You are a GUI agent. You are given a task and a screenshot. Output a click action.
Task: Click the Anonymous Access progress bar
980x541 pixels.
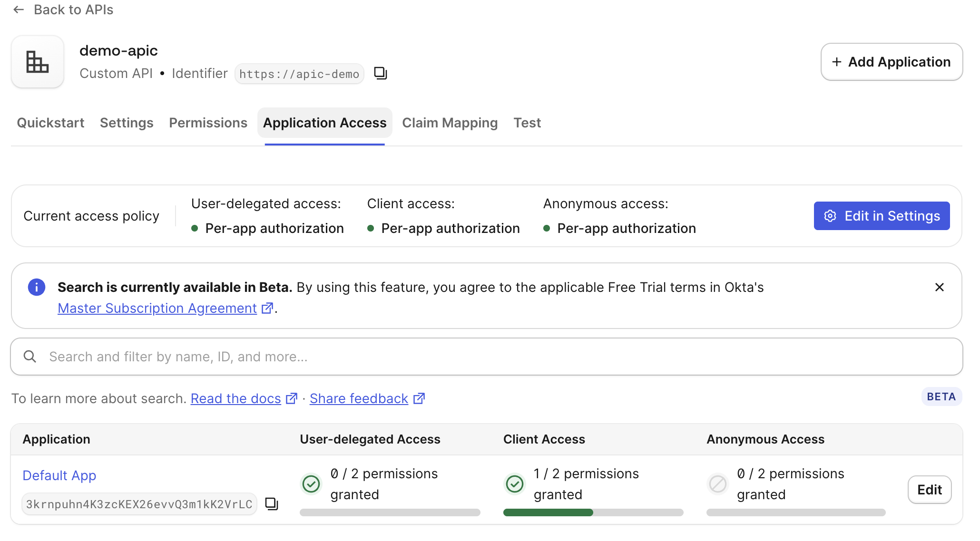tap(796, 512)
